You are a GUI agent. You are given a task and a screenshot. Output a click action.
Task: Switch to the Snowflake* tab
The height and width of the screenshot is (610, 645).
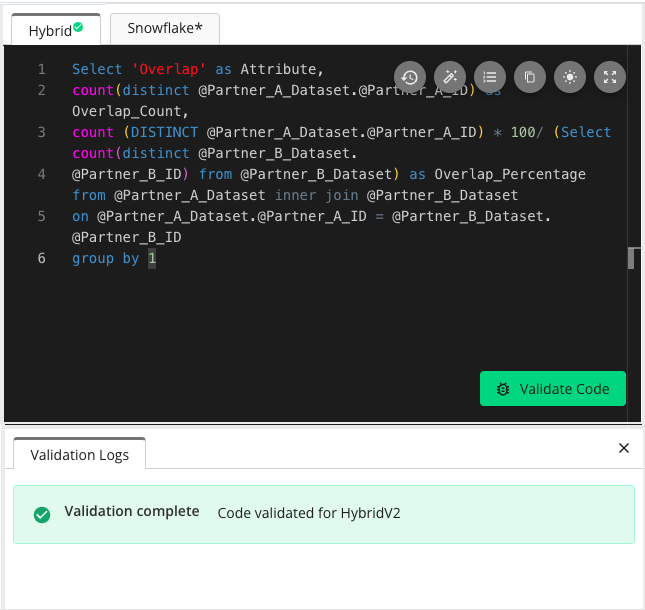[x=165, y=28]
